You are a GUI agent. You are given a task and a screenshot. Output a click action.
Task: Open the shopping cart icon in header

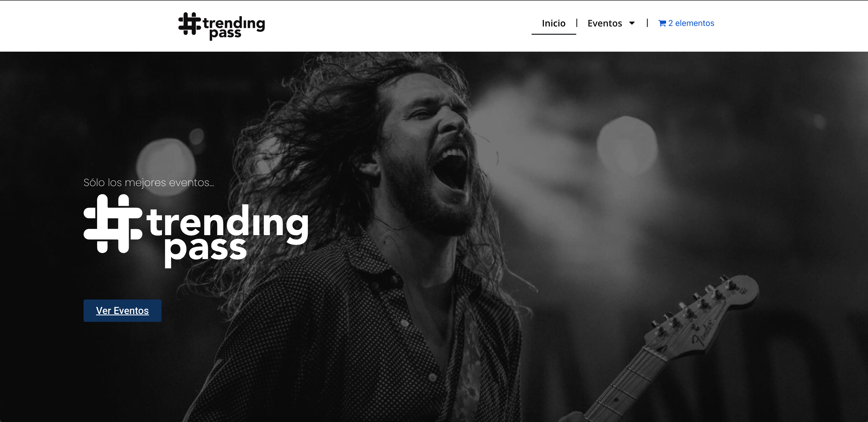click(662, 23)
